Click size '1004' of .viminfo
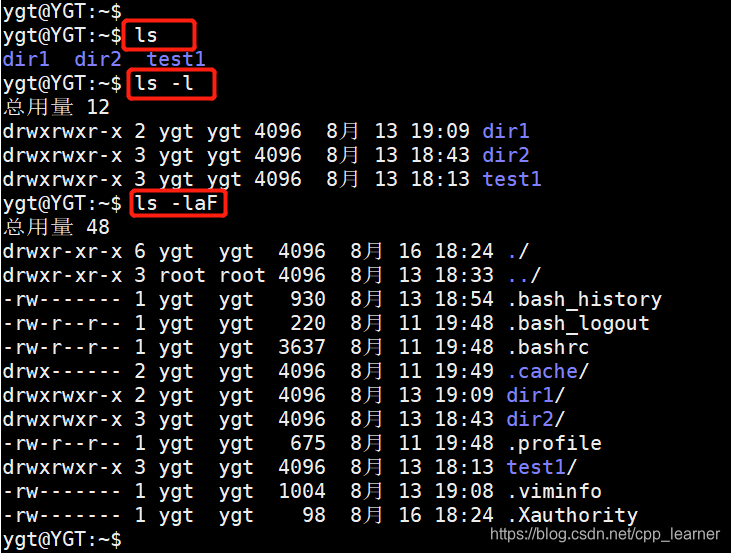The image size is (731, 553). pos(302,491)
